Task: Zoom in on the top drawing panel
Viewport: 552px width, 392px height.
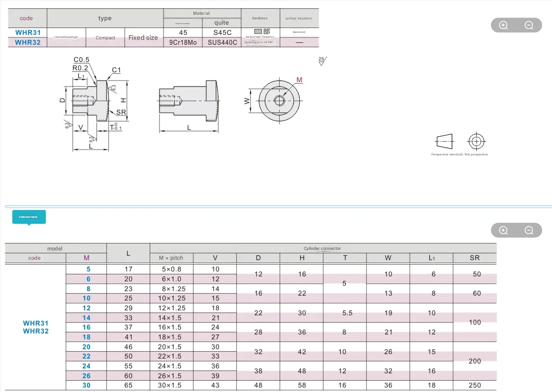Action: coord(503,25)
